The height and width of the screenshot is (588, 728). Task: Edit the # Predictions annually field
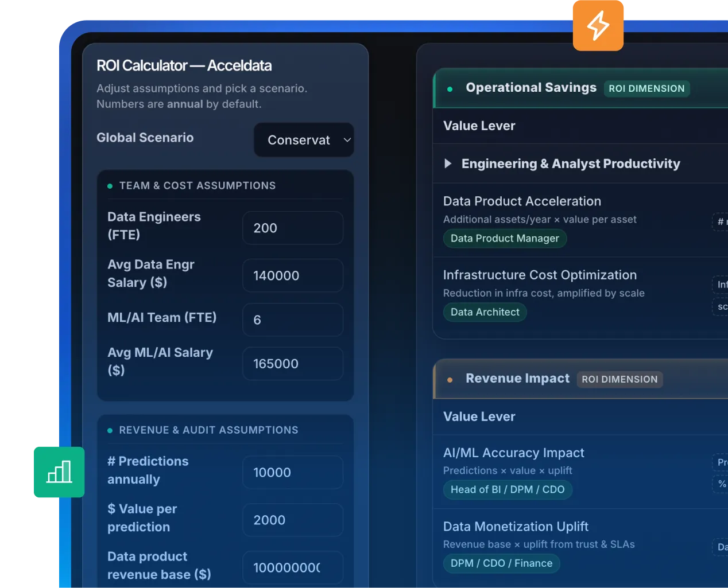pos(293,472)
